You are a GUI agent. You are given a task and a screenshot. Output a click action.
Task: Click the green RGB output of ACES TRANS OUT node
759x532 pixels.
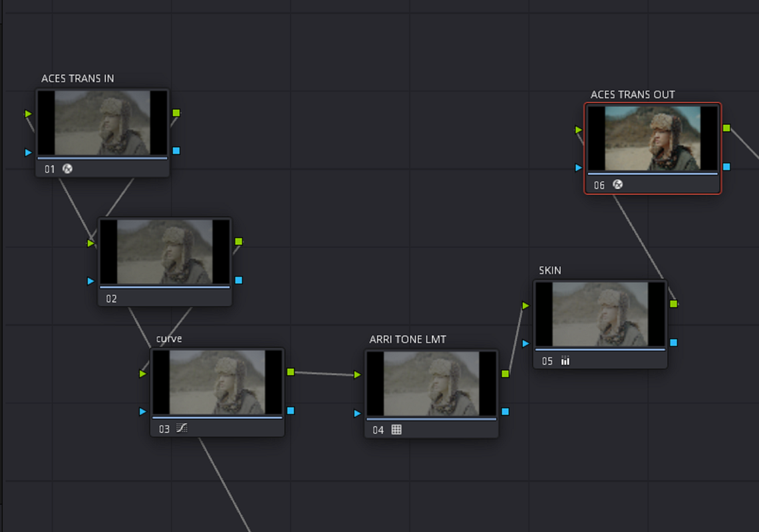[726, 128]
